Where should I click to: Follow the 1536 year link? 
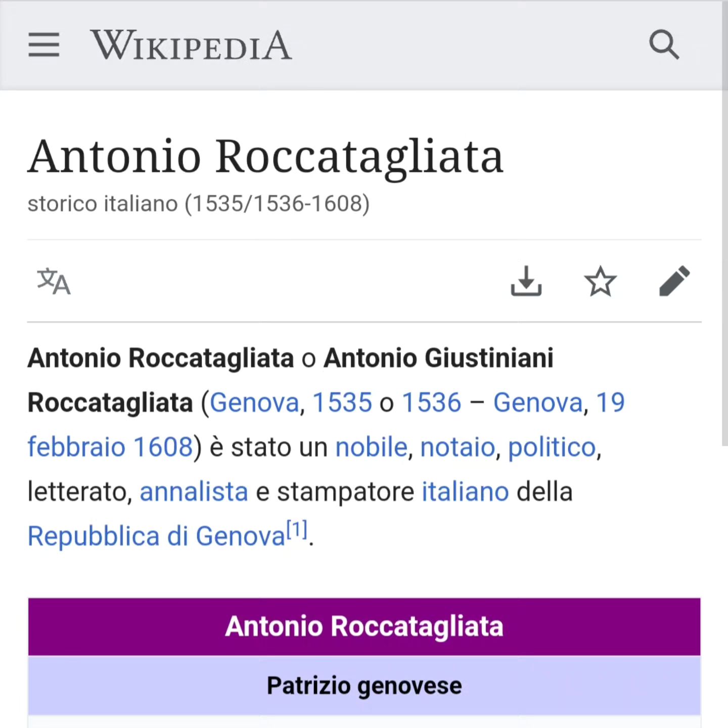tap(432, 403)
